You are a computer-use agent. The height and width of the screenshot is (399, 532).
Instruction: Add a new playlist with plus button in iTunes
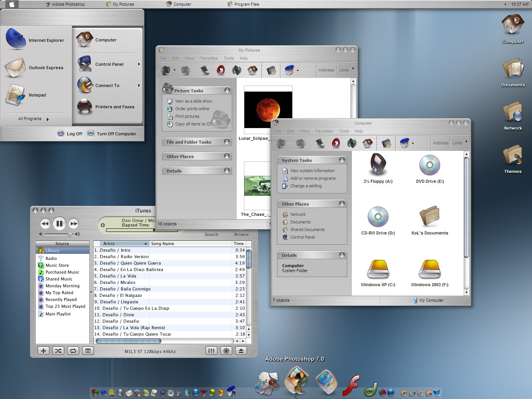coord(43,351)
